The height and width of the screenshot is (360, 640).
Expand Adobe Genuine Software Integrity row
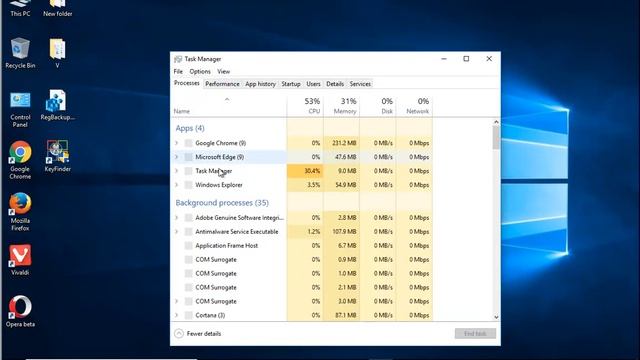[x=176, y=218]
